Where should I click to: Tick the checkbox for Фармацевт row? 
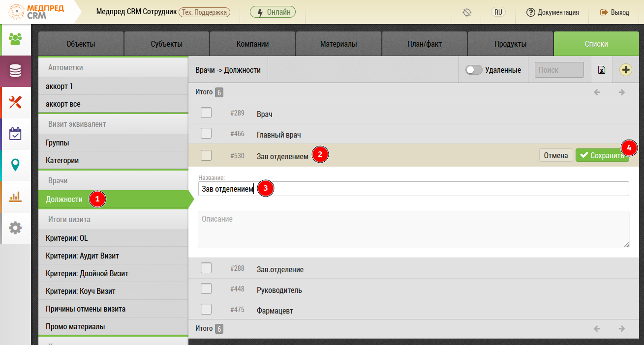pos(206,310)
